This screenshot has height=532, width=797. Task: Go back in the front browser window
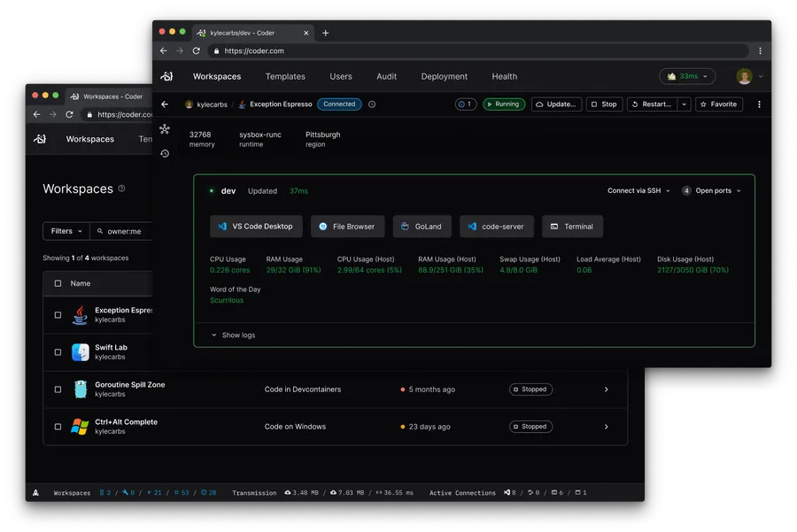point(163,50)
